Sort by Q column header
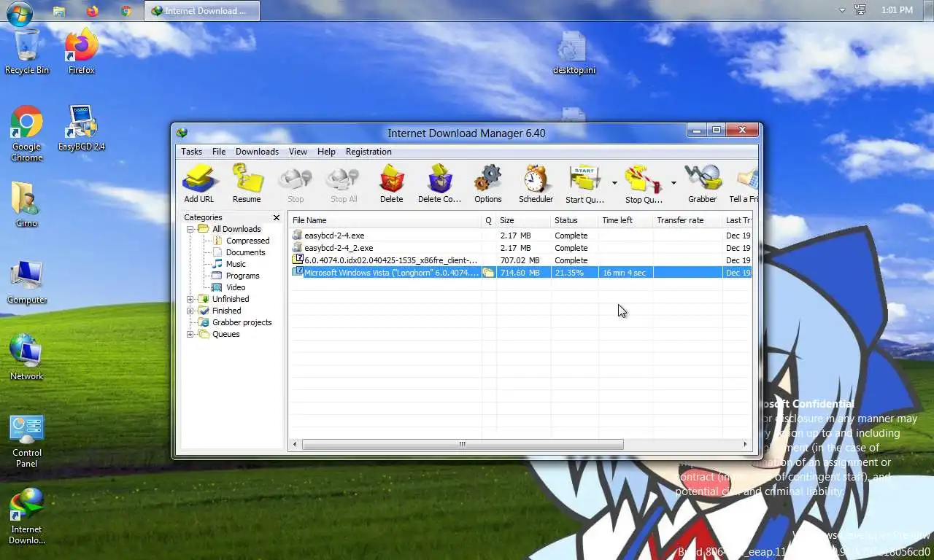 (x=489, y=220)
